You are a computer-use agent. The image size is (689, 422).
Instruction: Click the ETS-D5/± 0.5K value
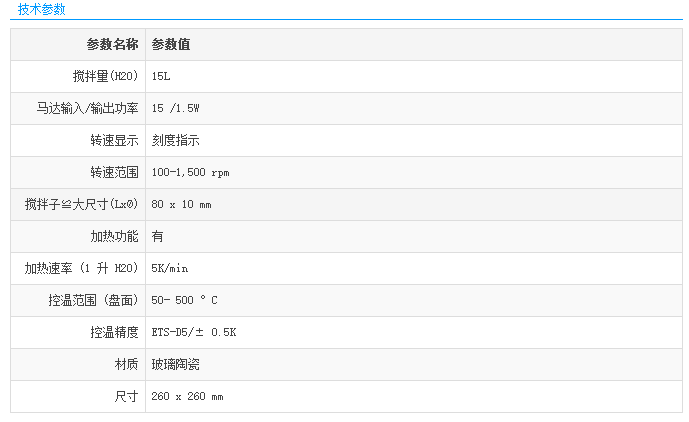[193, 332]
